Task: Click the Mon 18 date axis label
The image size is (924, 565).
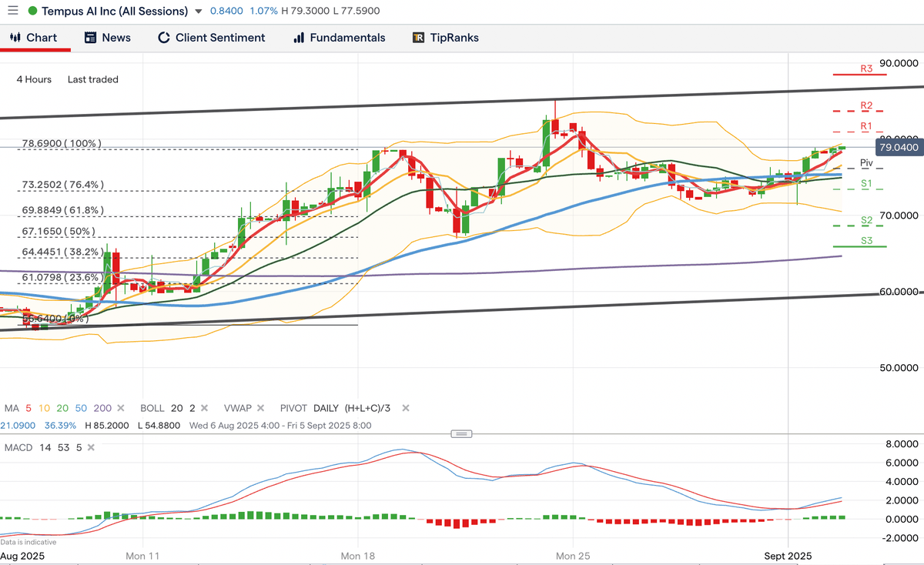Action: 359,555
